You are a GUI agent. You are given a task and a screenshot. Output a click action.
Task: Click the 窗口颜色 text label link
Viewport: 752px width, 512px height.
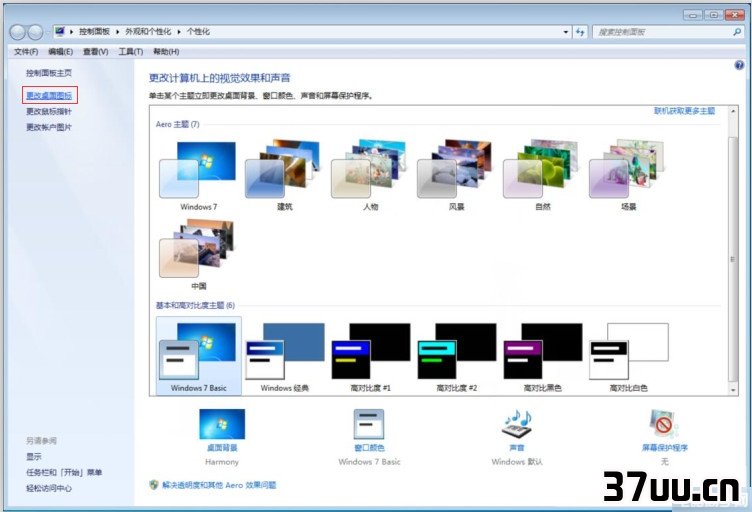369,448
